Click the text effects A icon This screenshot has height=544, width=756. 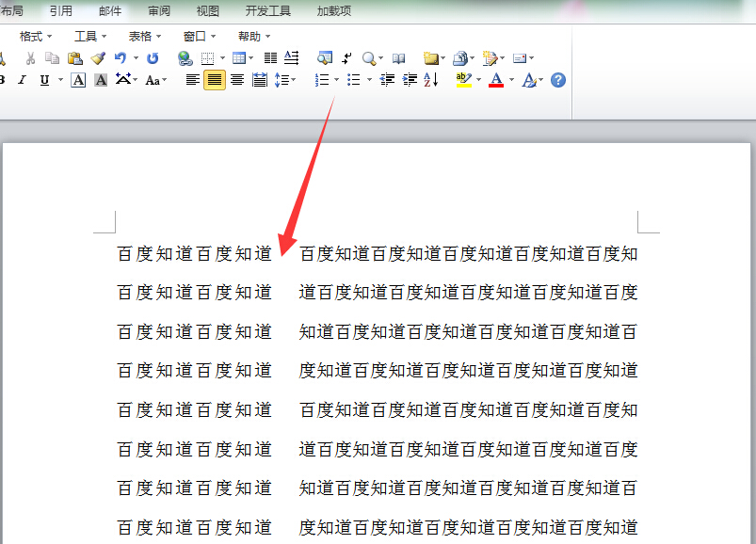click(529, 80)
